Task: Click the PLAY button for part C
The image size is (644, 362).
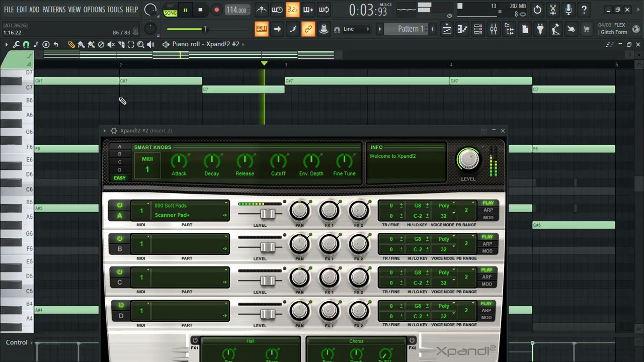Action: (487, 270)
